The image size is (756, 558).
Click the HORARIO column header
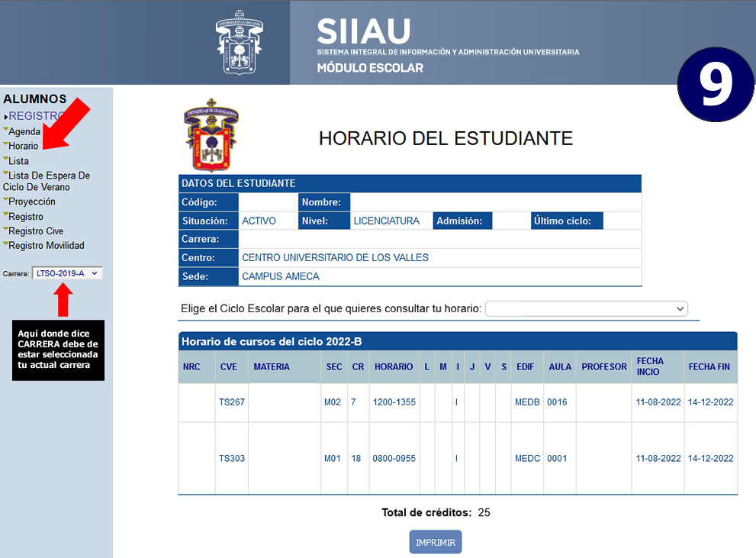(394, 366)
